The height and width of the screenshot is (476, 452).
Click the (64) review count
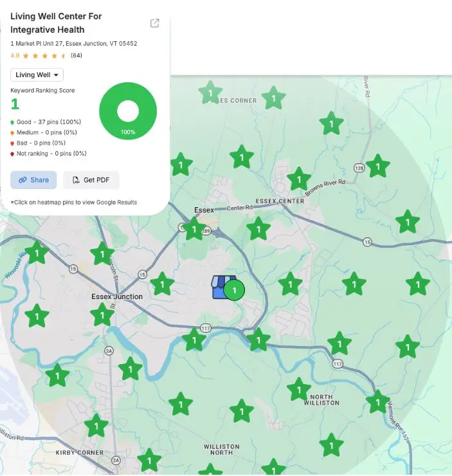77,55
